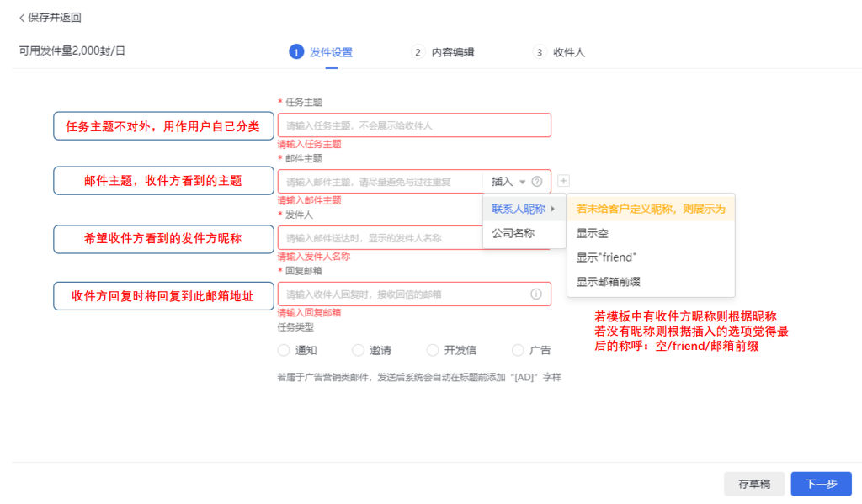Choose the 开发信 radio option
The height and width of the screenshot is (504, 862).
tap(433, 350)
